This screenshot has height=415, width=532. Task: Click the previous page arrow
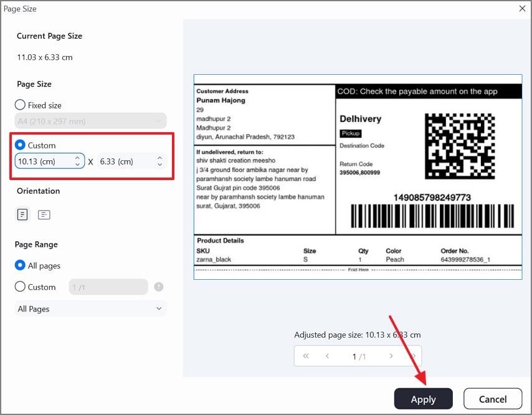[327, 356]
